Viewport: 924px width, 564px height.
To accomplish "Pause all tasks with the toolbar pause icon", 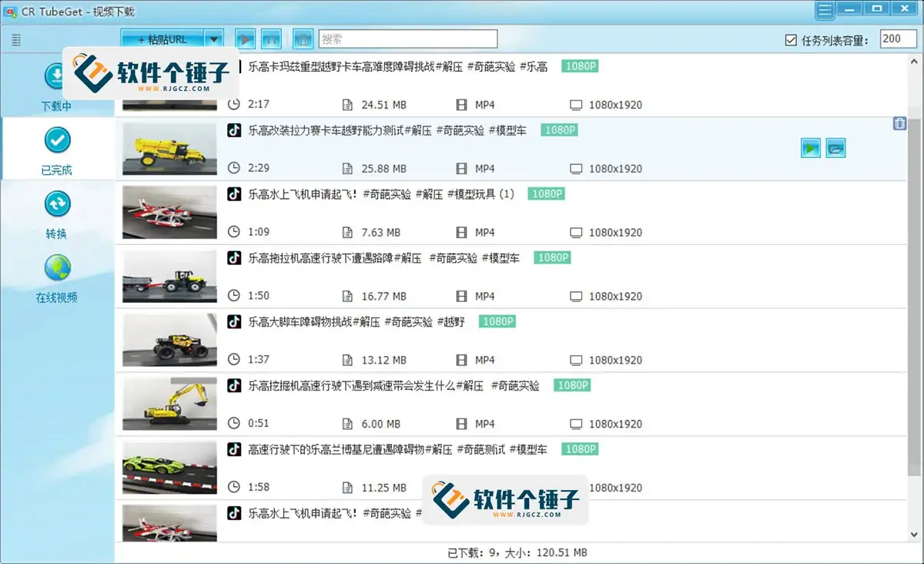I will (271, 39).
